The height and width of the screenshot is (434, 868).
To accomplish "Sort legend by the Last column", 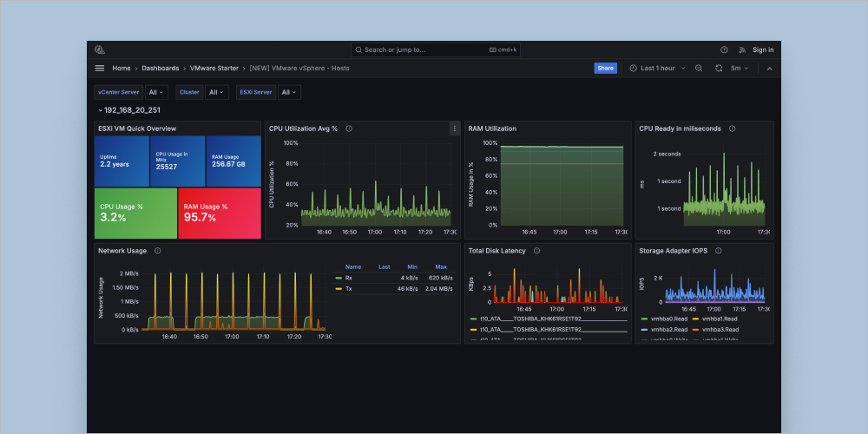I will click(x=385, y=266).
